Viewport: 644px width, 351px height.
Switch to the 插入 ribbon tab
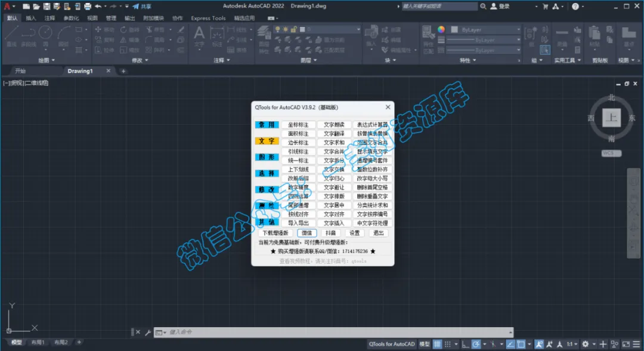(x=31, y=18)
